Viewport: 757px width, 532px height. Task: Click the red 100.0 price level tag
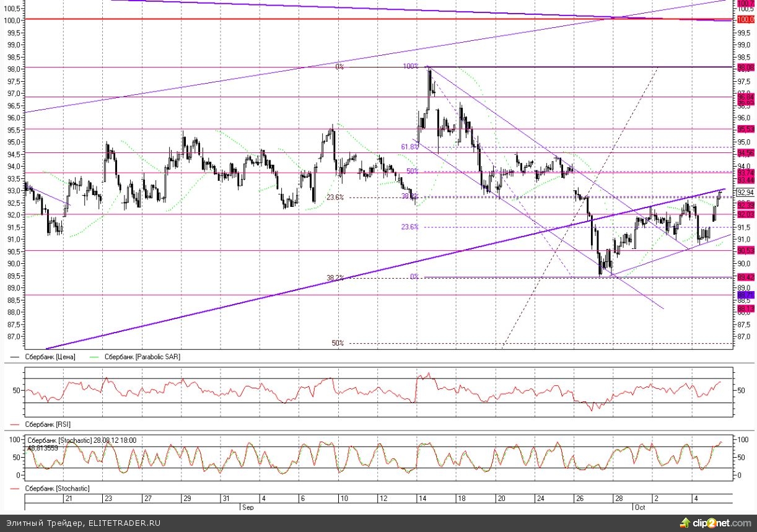click(745, 20)
